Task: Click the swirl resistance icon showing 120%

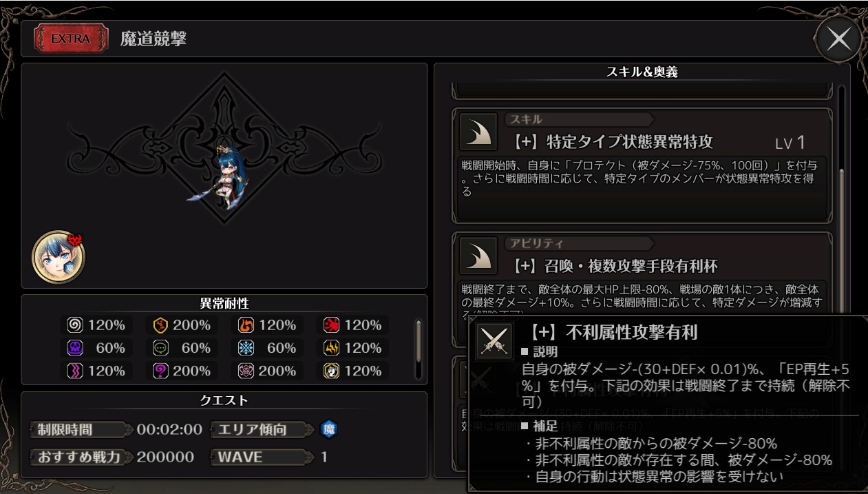Action: [75, 325]
